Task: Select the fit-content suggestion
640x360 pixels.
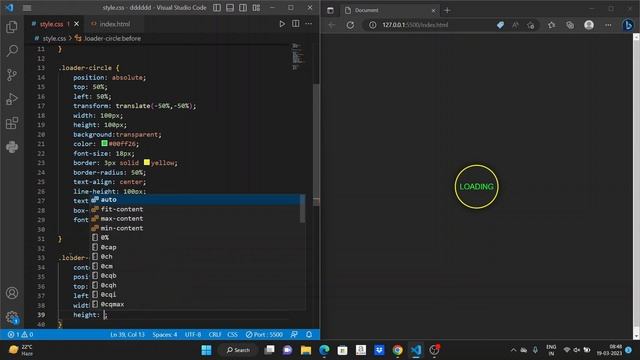Action: [195, 209]
